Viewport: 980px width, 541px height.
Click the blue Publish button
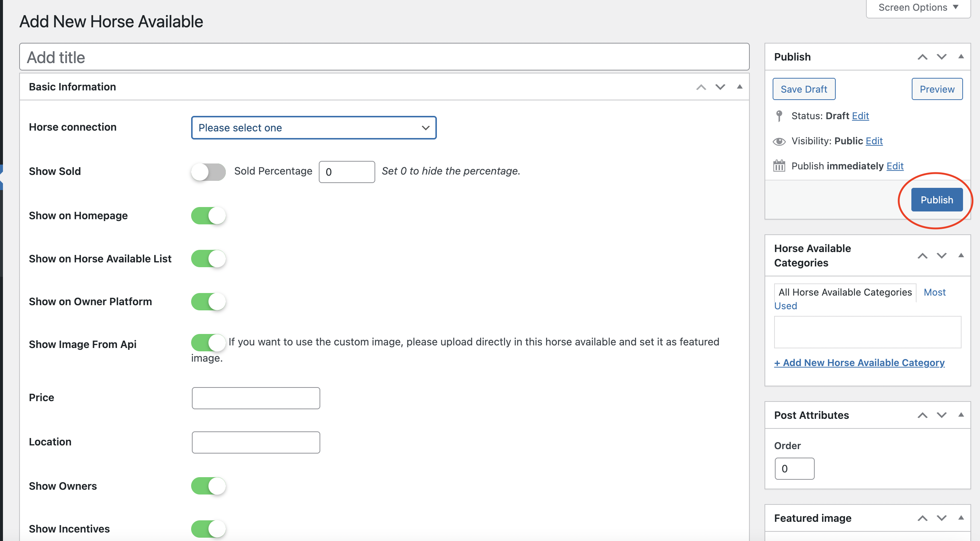936,200
